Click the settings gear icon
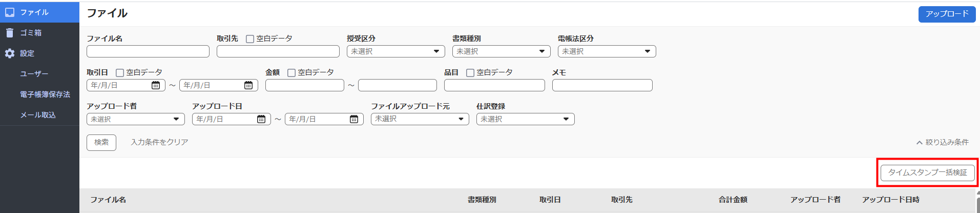Image resolution: width=980 pixels, height=213 pixels. (x=10, y=53)
